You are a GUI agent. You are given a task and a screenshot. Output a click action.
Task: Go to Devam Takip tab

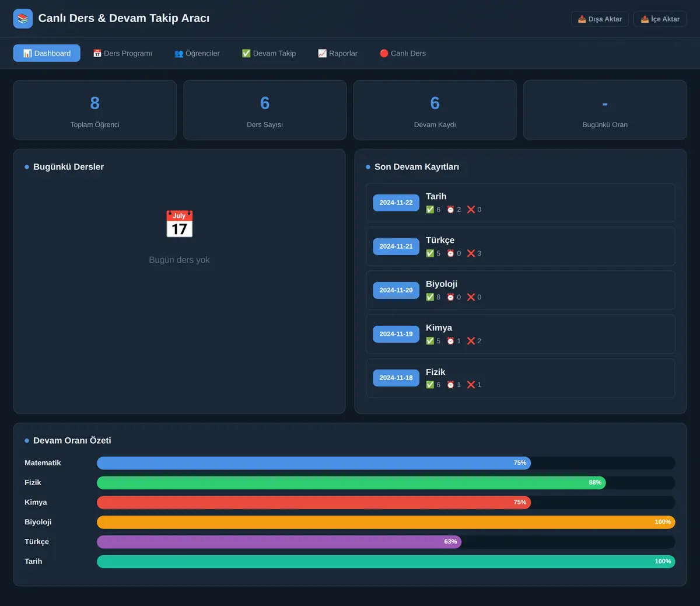point(269,53)
